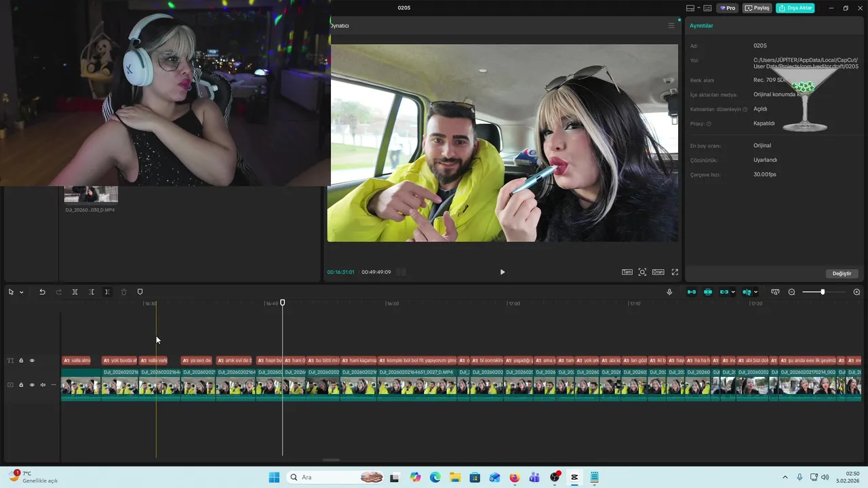This screenshot has width=868, height=488.
Task: Split the clip at the playhead
Action: (75, 292)
